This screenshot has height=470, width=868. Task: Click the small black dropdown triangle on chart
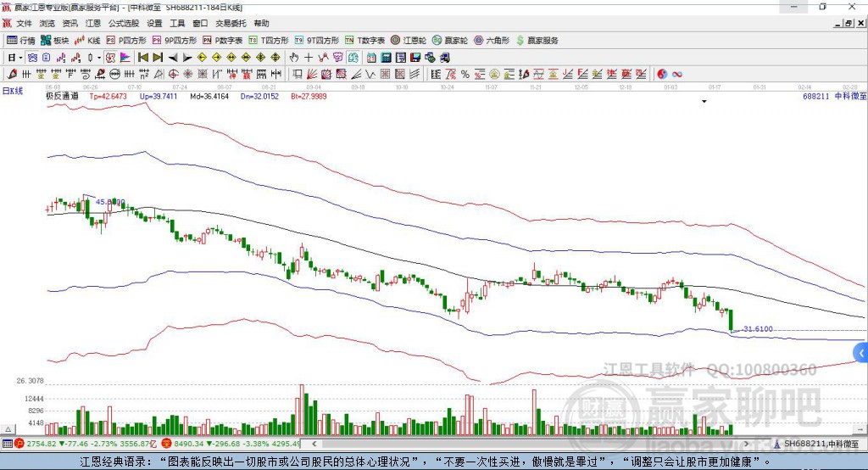point(704,102)
